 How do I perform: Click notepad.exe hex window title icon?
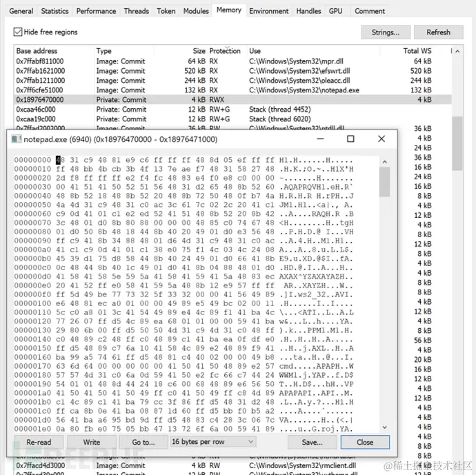click(x=17, y=139)
